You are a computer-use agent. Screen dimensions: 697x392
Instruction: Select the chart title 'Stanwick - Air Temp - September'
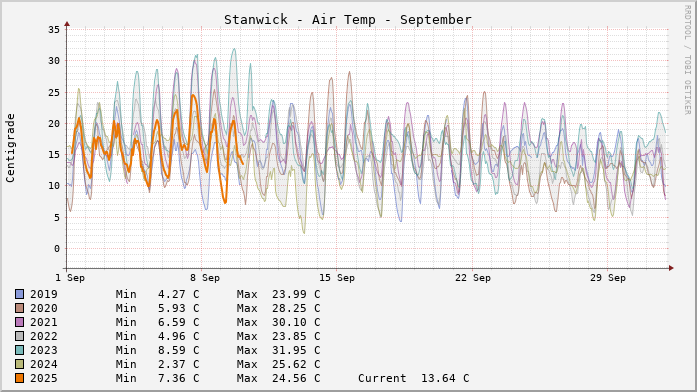(x=348, y=20)
